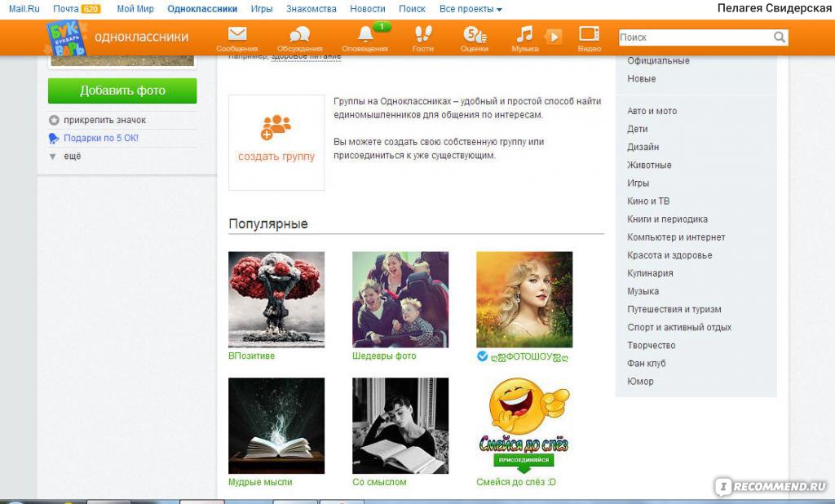Select Спорт и активный отдых category
This screenshot has height=504, width=835.
pyautogui.click(x=679, y=328)
